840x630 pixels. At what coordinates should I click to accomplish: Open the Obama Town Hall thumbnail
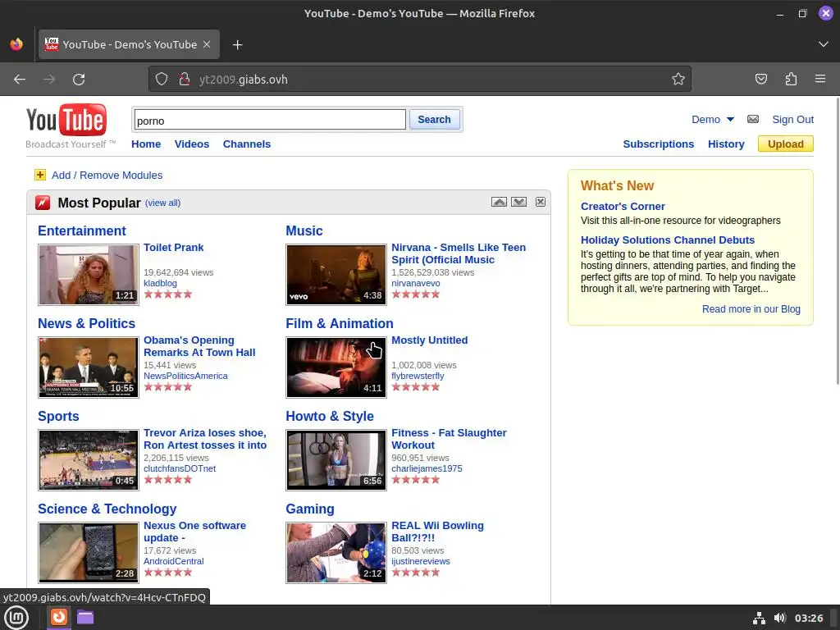[89, 367]
